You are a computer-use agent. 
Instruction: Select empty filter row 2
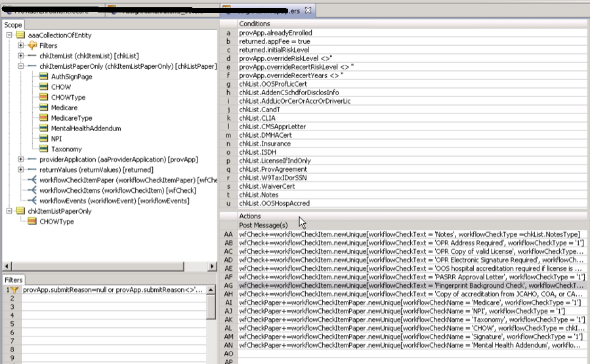114,298
